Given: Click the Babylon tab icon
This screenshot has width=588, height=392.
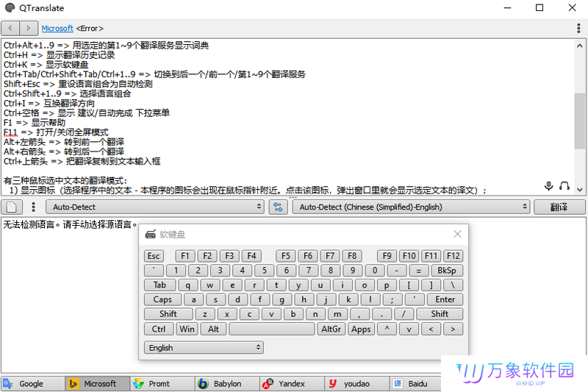Looking at the screenshot, I should (203, 384).
